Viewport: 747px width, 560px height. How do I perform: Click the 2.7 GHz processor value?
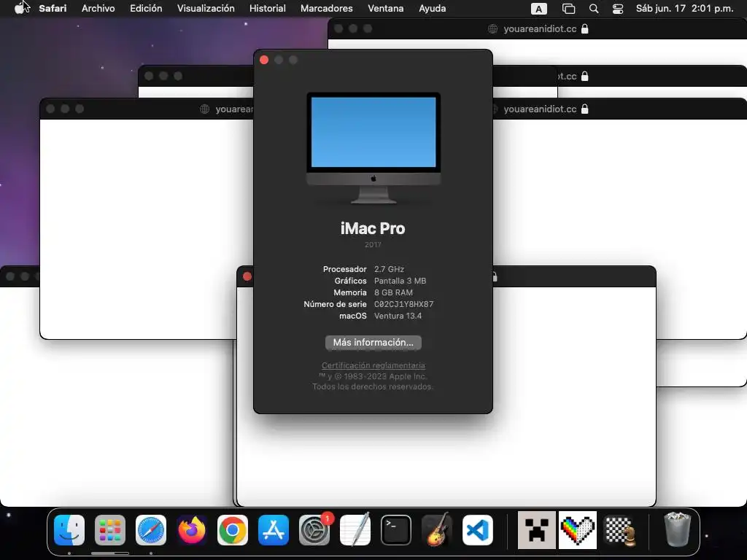[389, 269]
